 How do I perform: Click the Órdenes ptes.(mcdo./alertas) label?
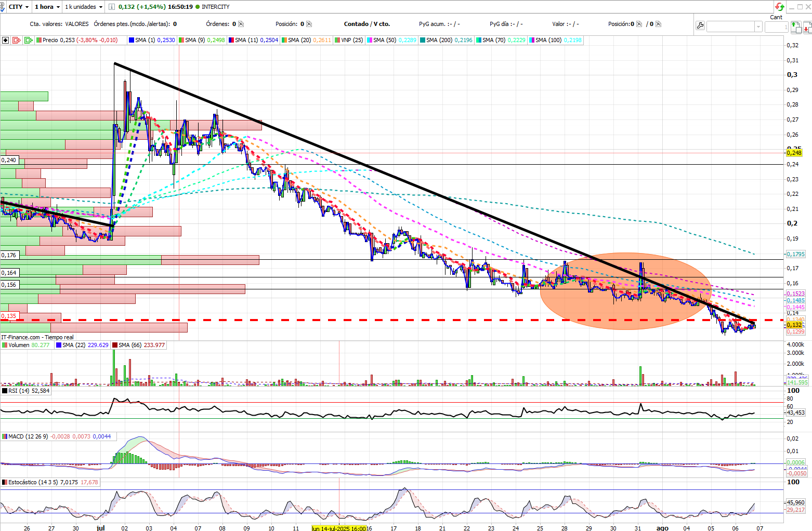pos(133,24)
